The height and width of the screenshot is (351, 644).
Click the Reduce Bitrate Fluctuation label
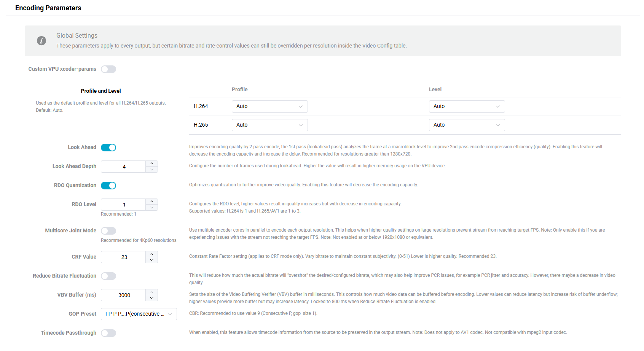(x=64, y=276)
